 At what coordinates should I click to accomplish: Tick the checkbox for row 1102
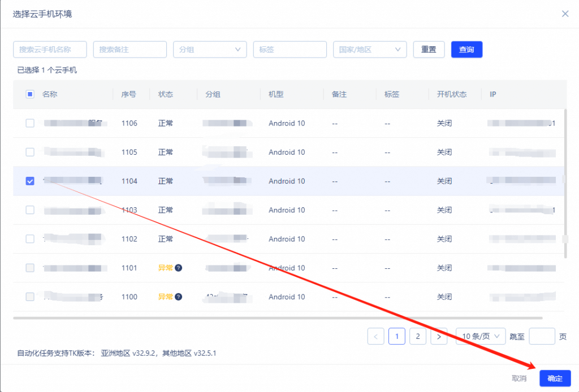click(x=30, y=239)
